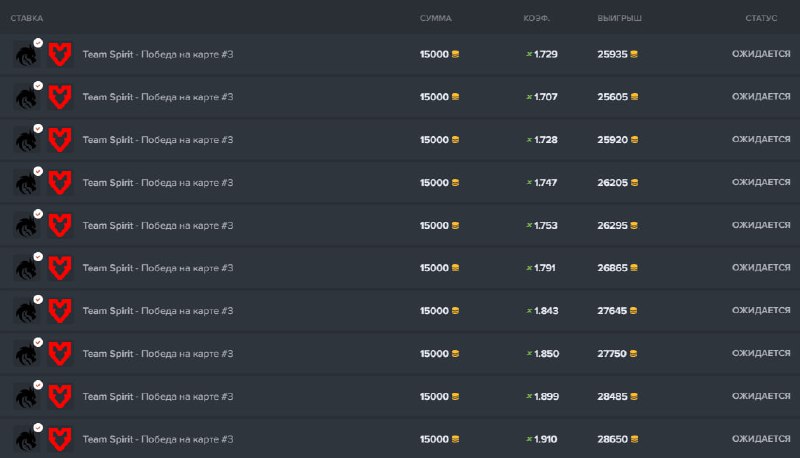Click the green multiplier icon before 1.899
This screenshot has height=458, width=800.
529,397
